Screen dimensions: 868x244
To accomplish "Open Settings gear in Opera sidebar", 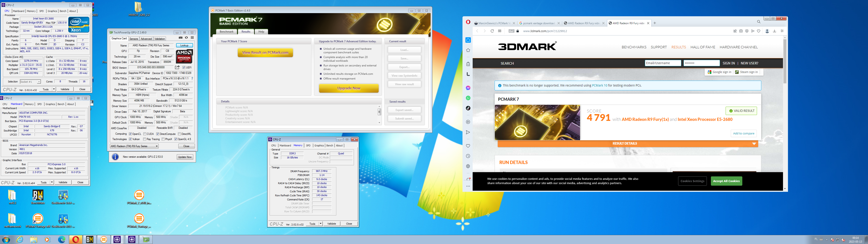I will (468, 166).
